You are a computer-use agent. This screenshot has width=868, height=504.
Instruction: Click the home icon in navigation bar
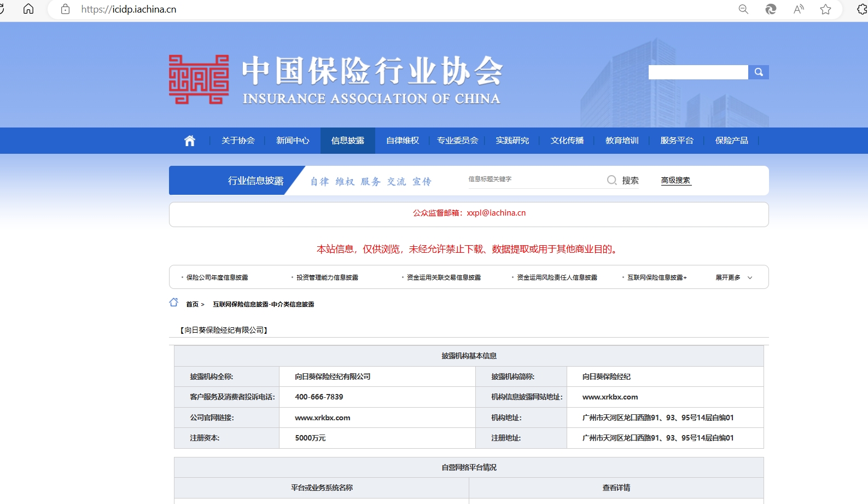(190, 141)
